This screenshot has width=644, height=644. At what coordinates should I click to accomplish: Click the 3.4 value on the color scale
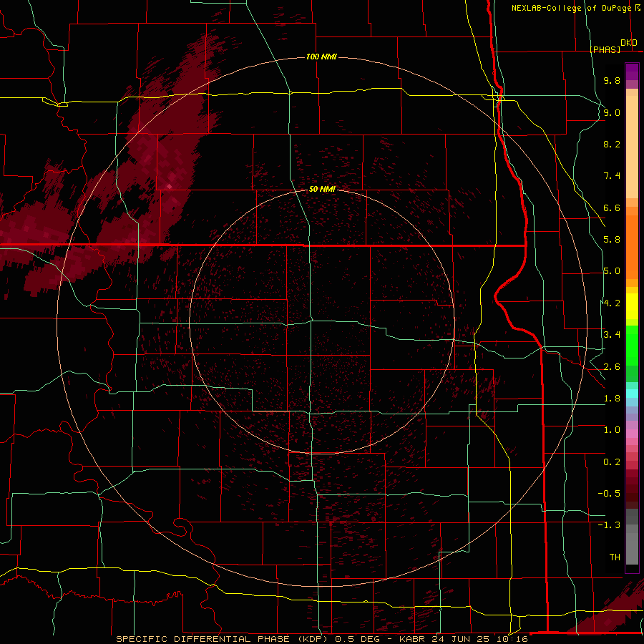click(612, 334)
